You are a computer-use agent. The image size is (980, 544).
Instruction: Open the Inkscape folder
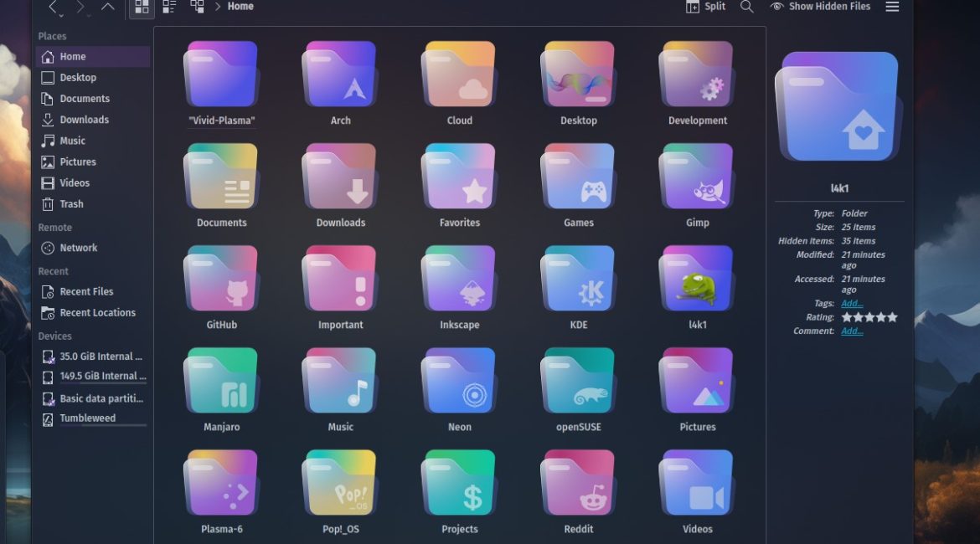click(x=459, y=286)
